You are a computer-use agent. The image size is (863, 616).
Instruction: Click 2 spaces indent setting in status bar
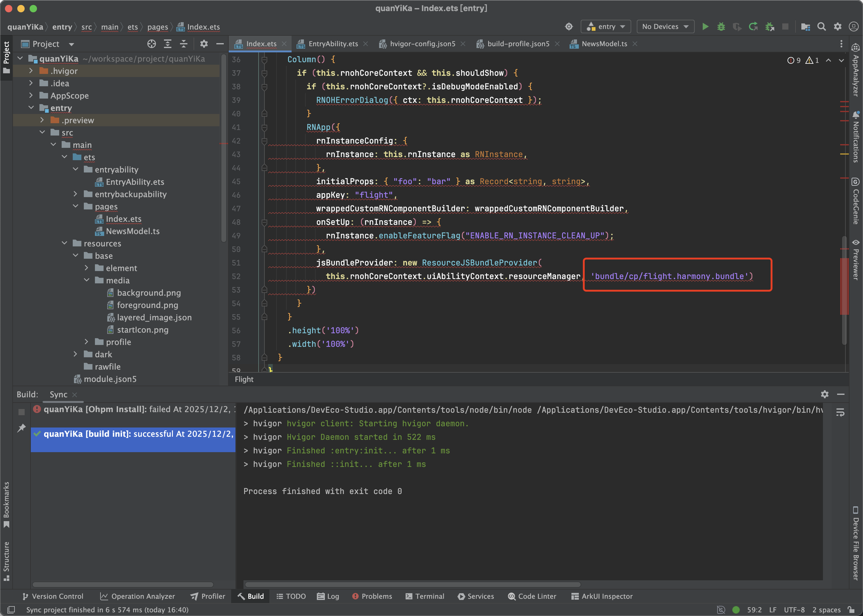(826, 610)
